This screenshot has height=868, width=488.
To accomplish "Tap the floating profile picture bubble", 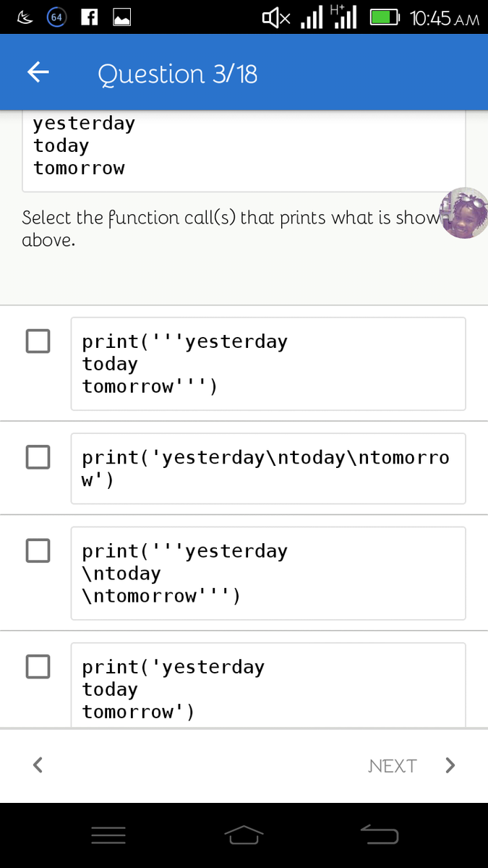I will pos(463,213).
